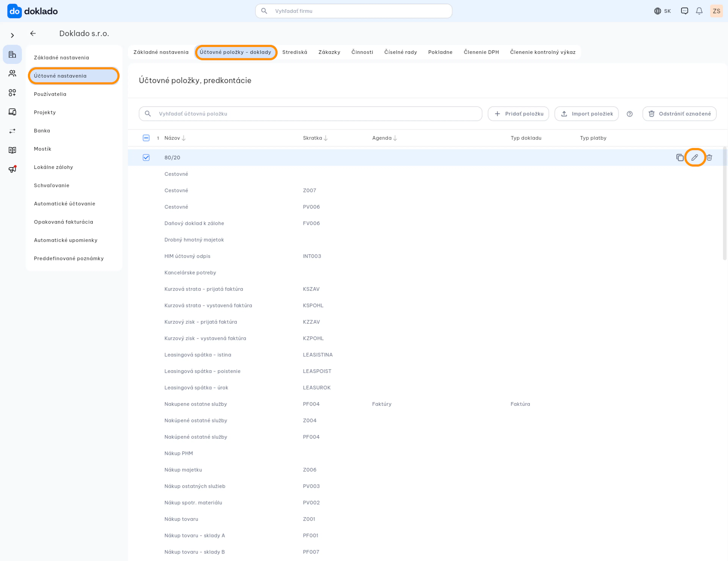Image resolution: width=728 pixels, height=561 pixels.
Task: Open Preddefinované poznámky in side menu
Action: pos(74,258)
